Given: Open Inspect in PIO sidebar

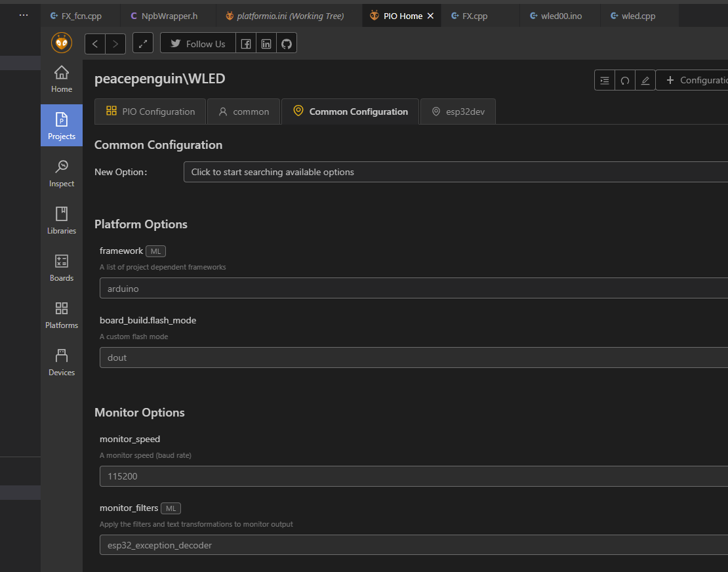Looking at the screenshot, I should [x=61, y=173].
